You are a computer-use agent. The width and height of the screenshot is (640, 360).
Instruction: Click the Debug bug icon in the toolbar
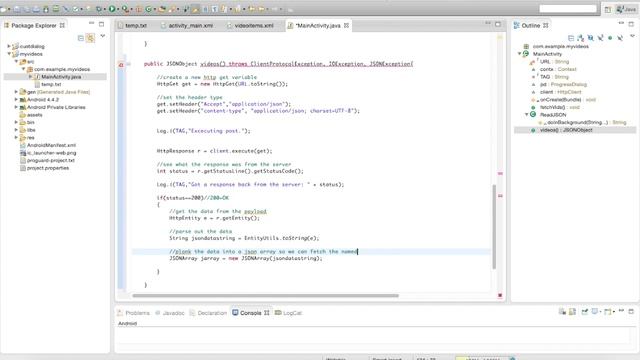click(99, 9)
